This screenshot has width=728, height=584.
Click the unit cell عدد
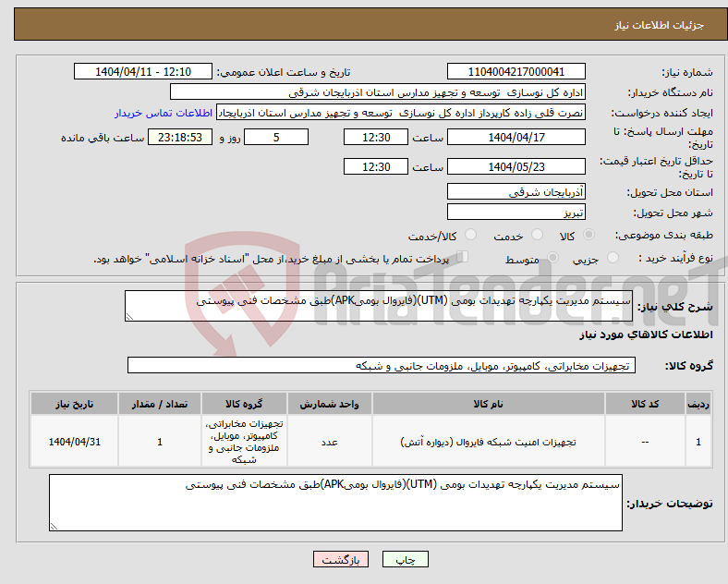[329, 442]
